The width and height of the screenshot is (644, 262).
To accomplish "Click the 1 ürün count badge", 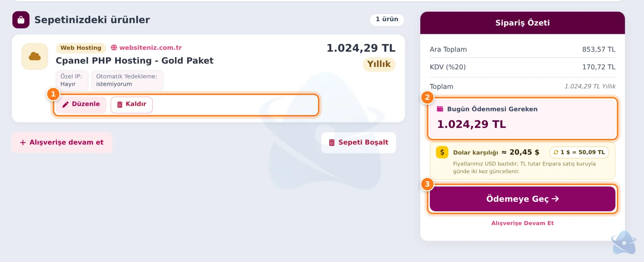I will click(x=387, y=19).
